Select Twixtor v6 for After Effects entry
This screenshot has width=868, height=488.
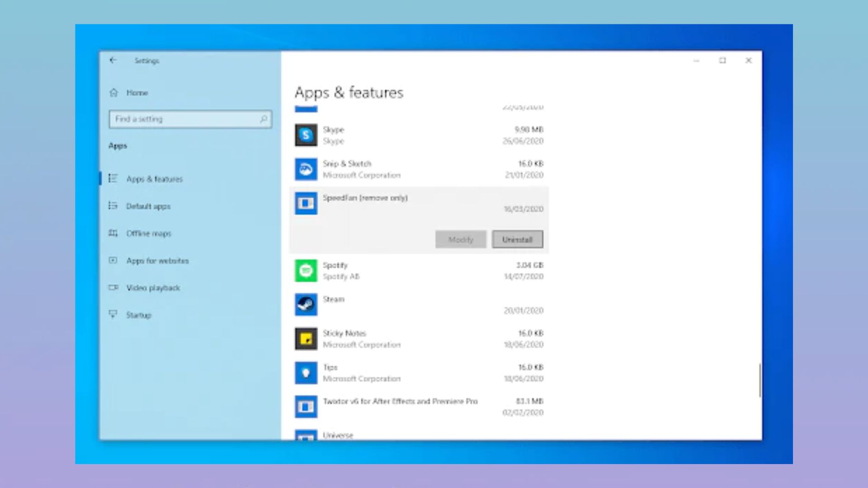(x=400, y=401)
